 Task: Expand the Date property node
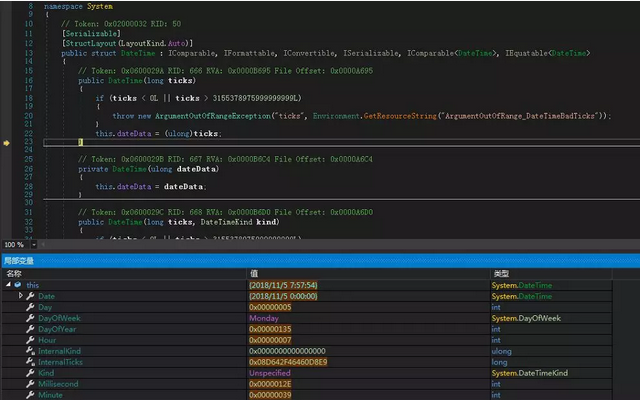[20, 296]
